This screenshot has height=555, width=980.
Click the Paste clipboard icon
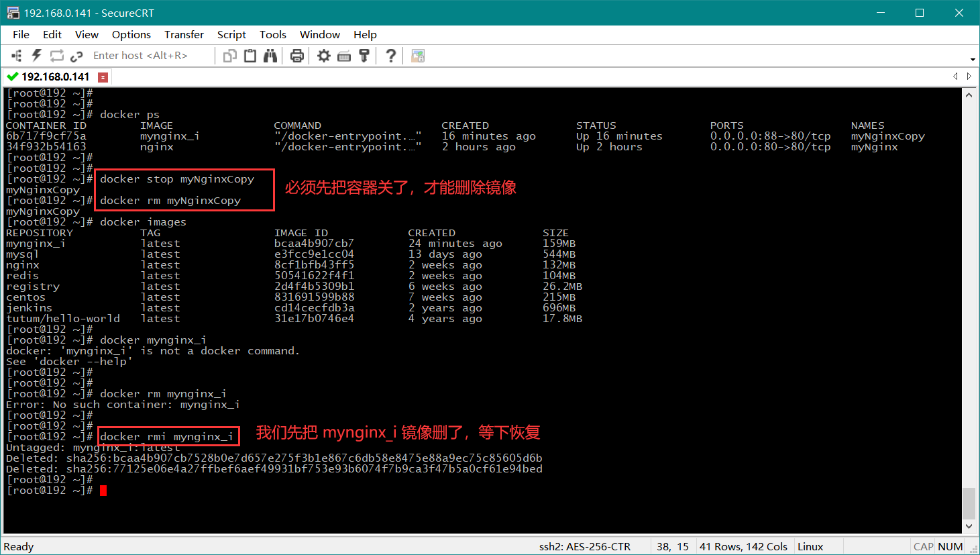(250, 56)
